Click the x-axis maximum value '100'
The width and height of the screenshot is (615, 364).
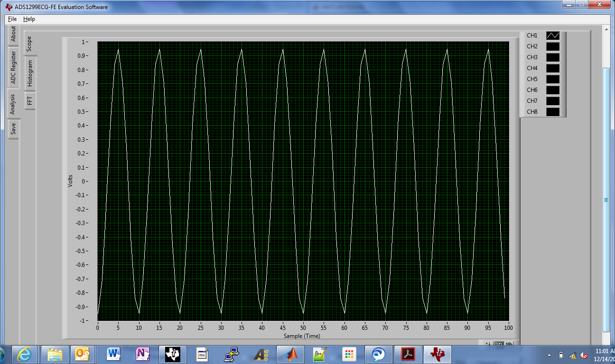click(x=509, y=328)
